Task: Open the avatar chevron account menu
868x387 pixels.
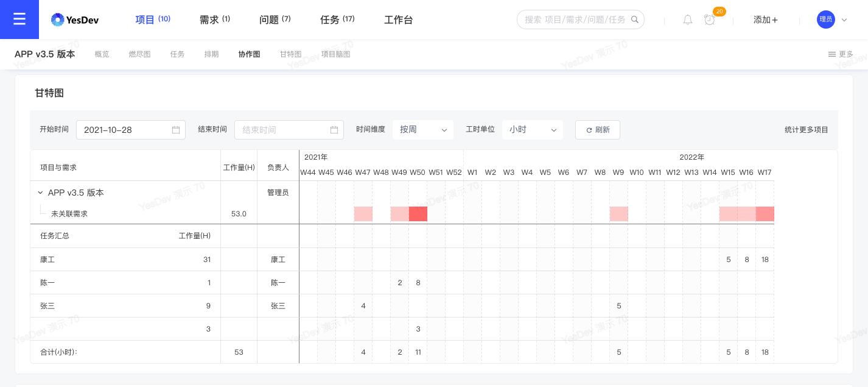Action: [844, 20]
